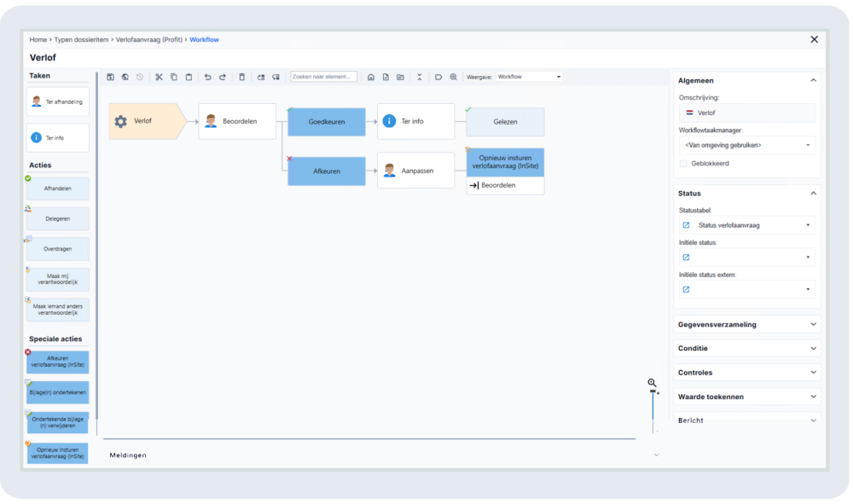Click the paste clipboard toolbar icon
Screen dimensions: 853x504
coord(189,77)
